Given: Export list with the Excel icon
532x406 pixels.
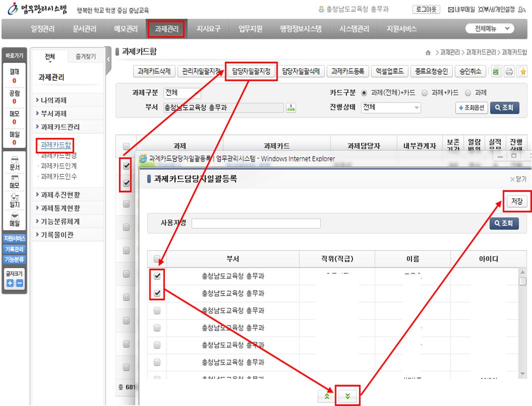Looking at the screenshot, I should coord(496,71).
